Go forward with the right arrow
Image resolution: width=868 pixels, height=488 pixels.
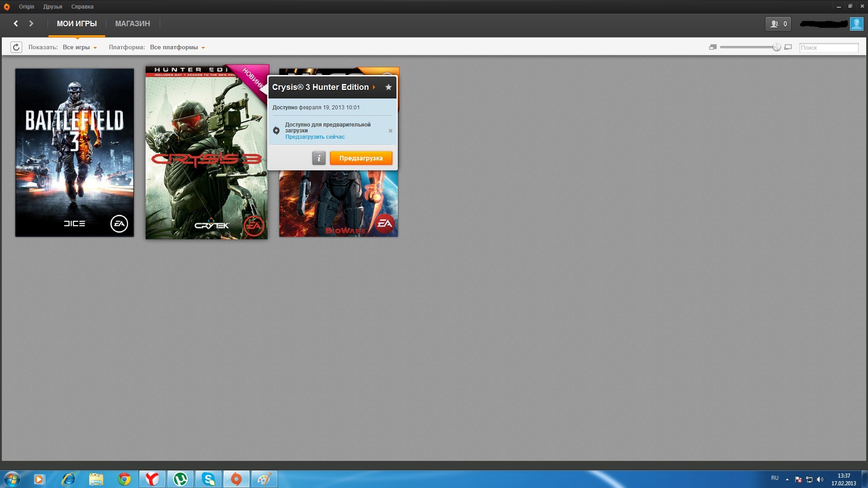[x=31, y=23]
